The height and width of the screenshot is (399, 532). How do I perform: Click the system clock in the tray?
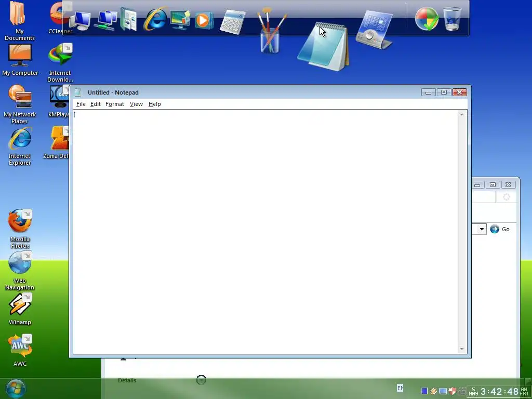tap(499, 392)
